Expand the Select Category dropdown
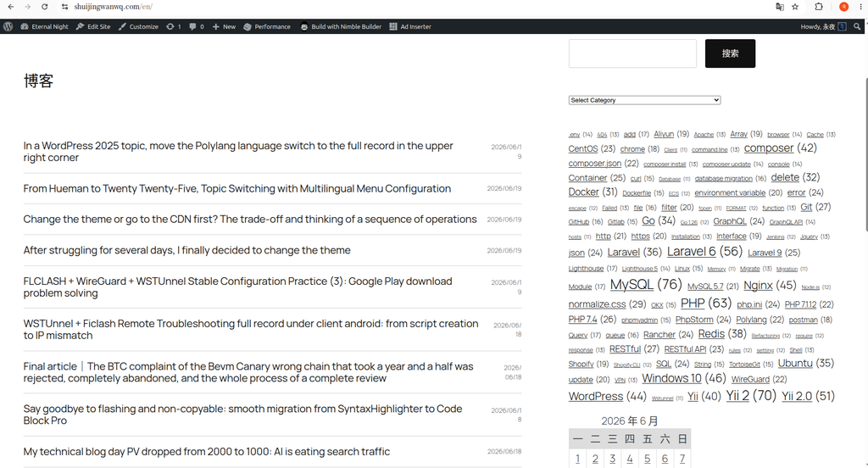The height and width of the screenshot is (468, 868). 644,100
